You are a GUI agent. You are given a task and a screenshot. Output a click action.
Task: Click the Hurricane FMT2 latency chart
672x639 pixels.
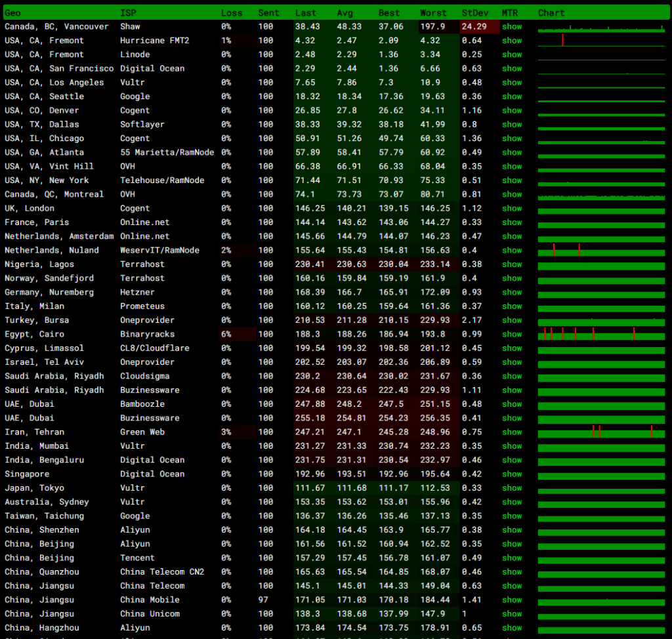click(601, 40)
